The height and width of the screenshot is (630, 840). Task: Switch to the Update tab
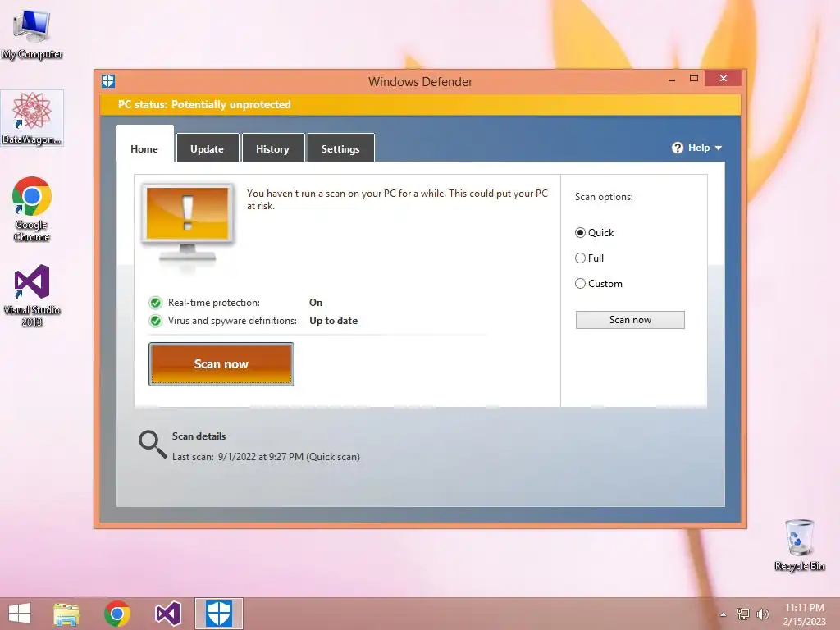pyautogui.click(x=207, y=149)
